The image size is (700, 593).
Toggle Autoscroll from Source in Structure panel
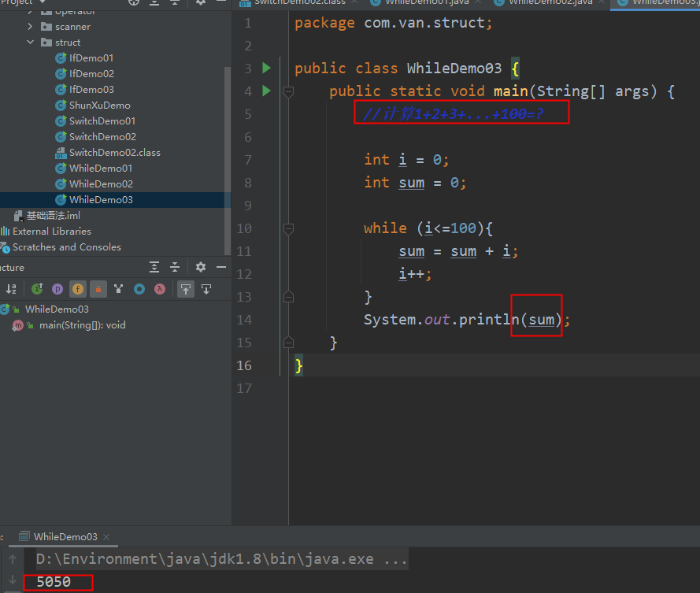click(206, 289)
